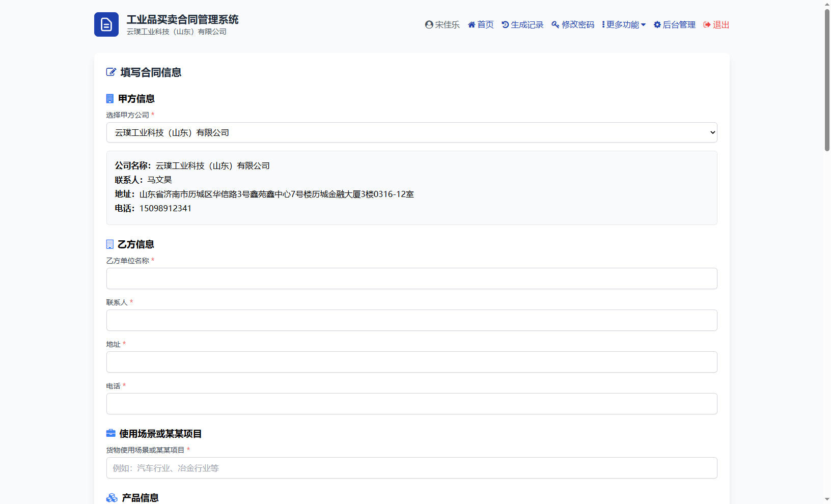Click the logout icon beside 退出
The height and width of the screenshot is (504, 831).
707,24
